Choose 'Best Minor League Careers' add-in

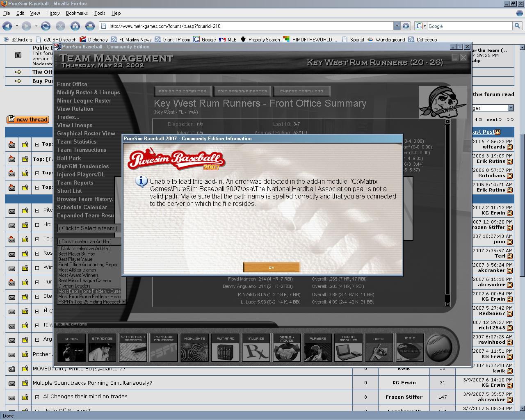pyautogui.click(x=84, y=281)
